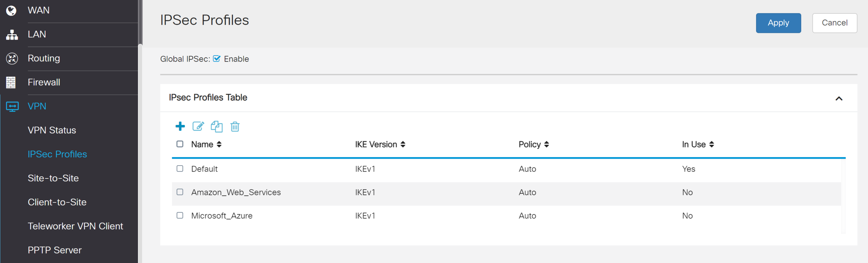Click the clone profile icon
This screenshot has height=263, width=868.
[x=216, y=126]
